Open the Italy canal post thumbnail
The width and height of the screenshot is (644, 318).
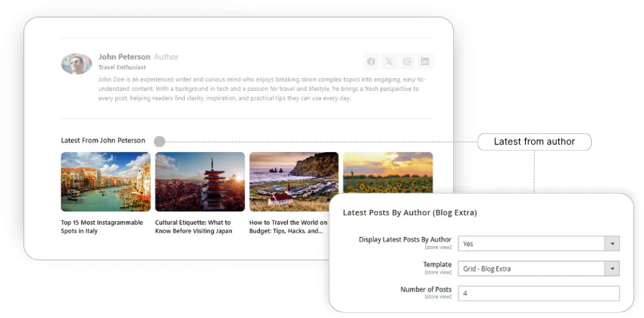click(x=105, y=182)
